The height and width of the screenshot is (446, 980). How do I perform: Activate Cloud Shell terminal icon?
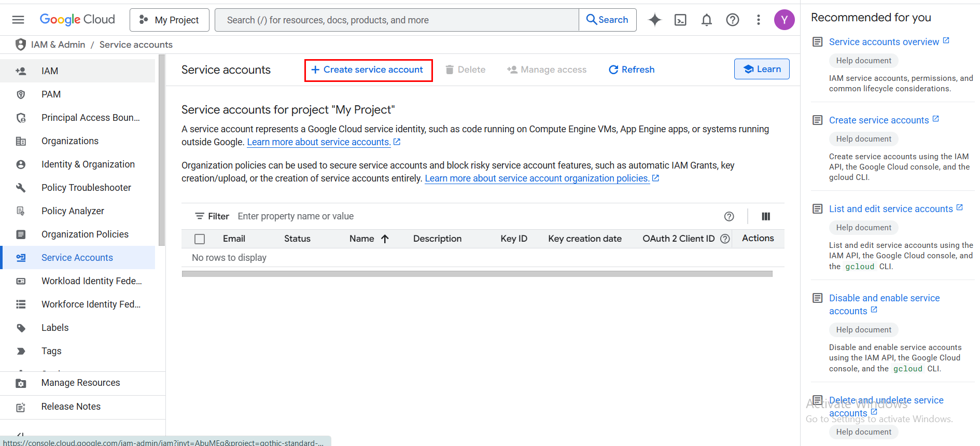click(680, 20)
